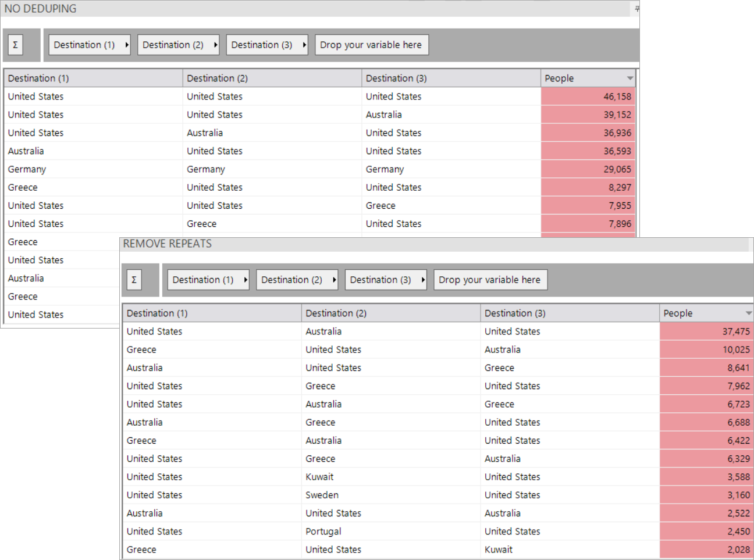
Task: Click Kuwait in Destination (3) column
Action: 499,550
